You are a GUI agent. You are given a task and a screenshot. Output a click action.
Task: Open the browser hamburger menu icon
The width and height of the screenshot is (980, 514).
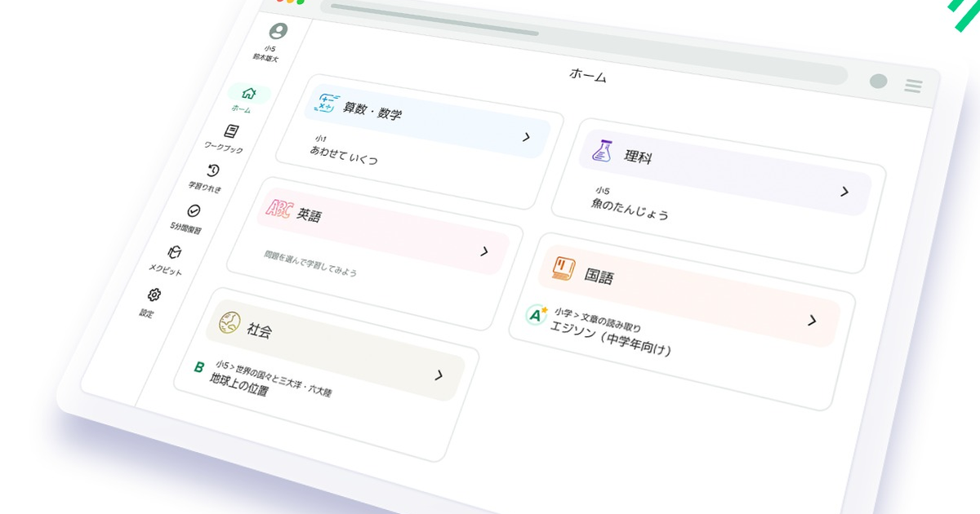click(913, 86)
